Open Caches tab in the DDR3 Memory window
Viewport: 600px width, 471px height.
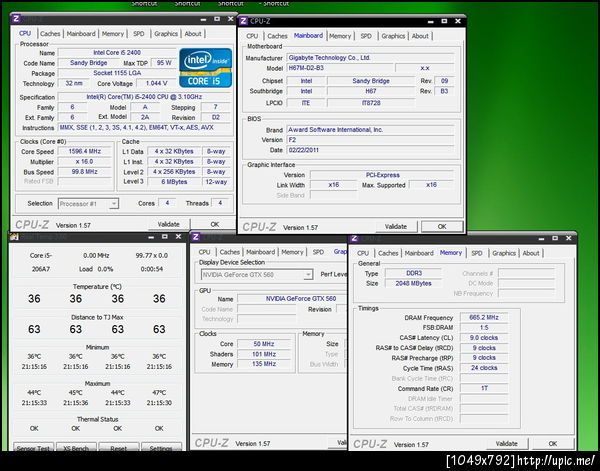tap(388, 253)
